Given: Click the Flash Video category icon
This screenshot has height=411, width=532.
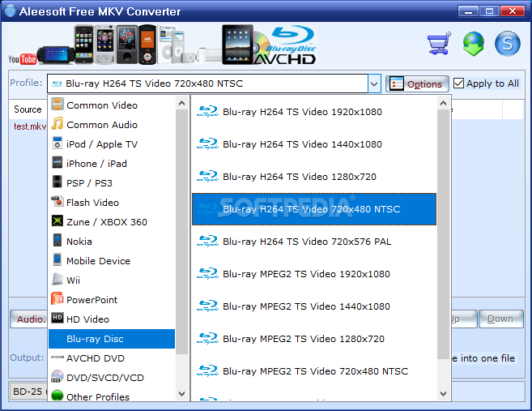Looking at the screenshot, I should [57, 201].
